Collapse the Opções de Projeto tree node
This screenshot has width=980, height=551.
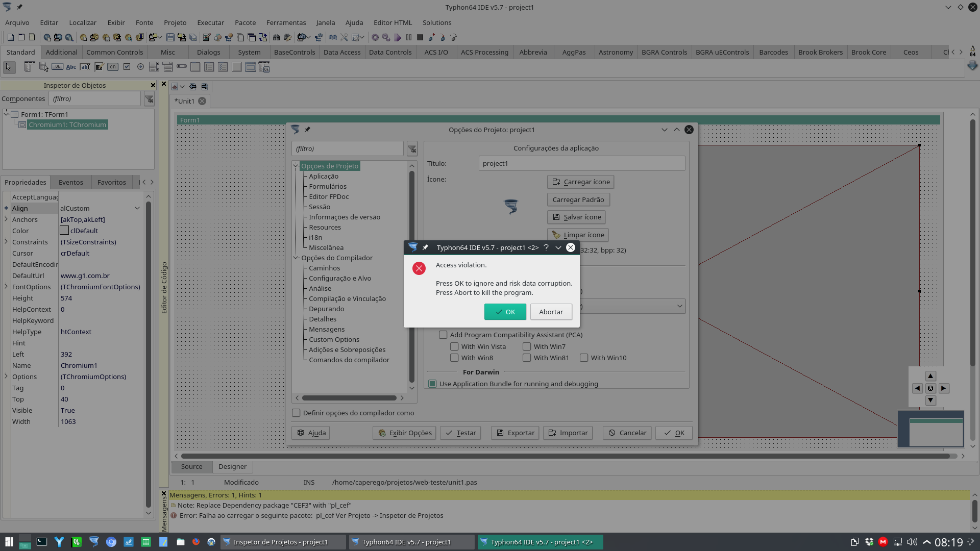(x=296, y=166)
